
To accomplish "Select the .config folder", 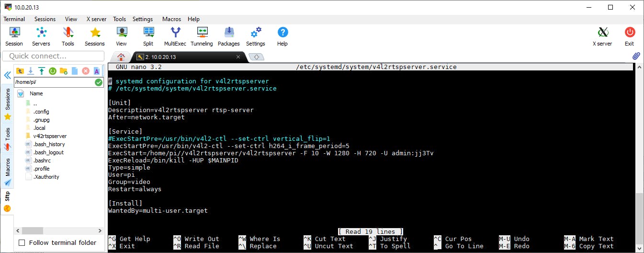I will [41, 112].
